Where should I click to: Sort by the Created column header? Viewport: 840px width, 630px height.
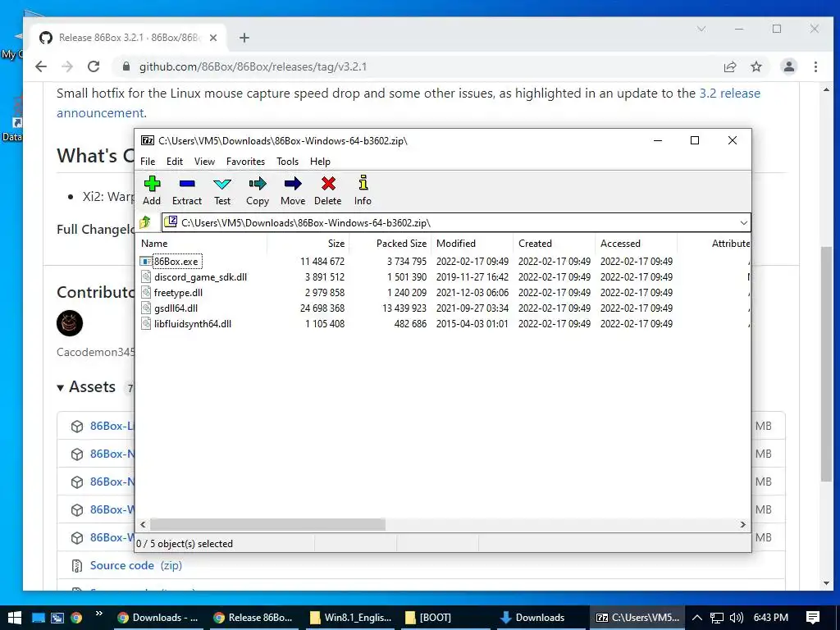pos(554,243)
